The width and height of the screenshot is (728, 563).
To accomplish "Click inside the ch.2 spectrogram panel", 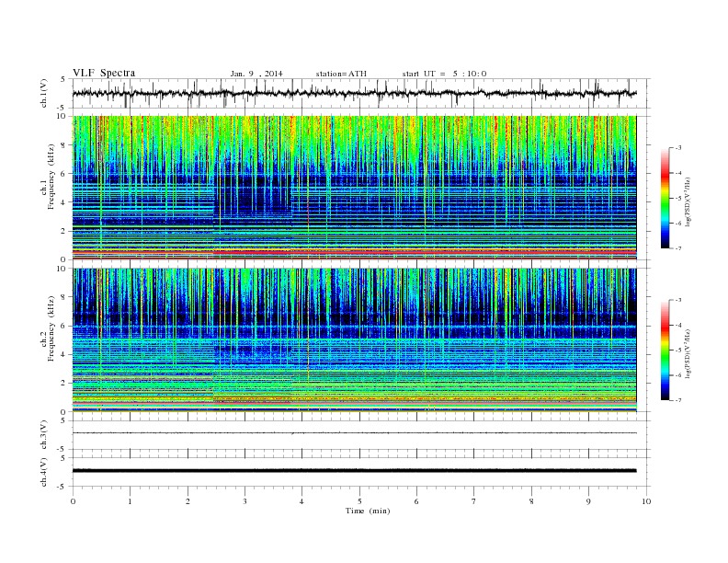I will click(x=354, y=339).
